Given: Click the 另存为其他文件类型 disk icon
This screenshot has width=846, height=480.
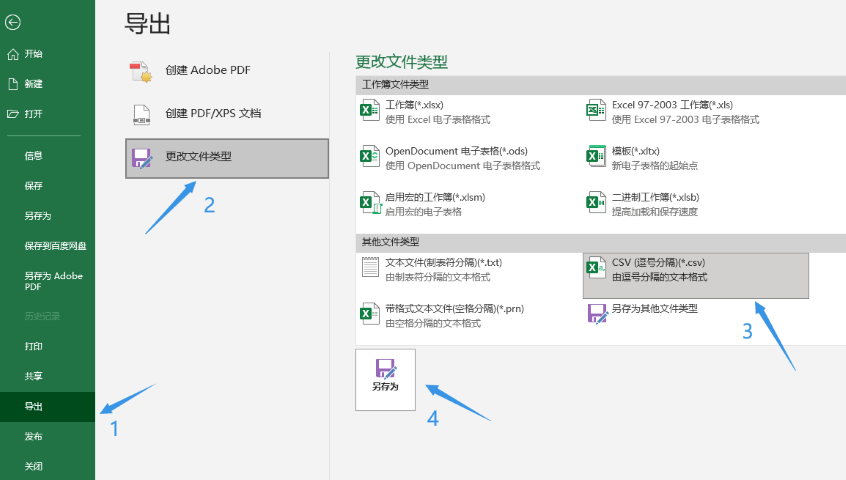Looking at the screenshot, I should coord(598,314).
